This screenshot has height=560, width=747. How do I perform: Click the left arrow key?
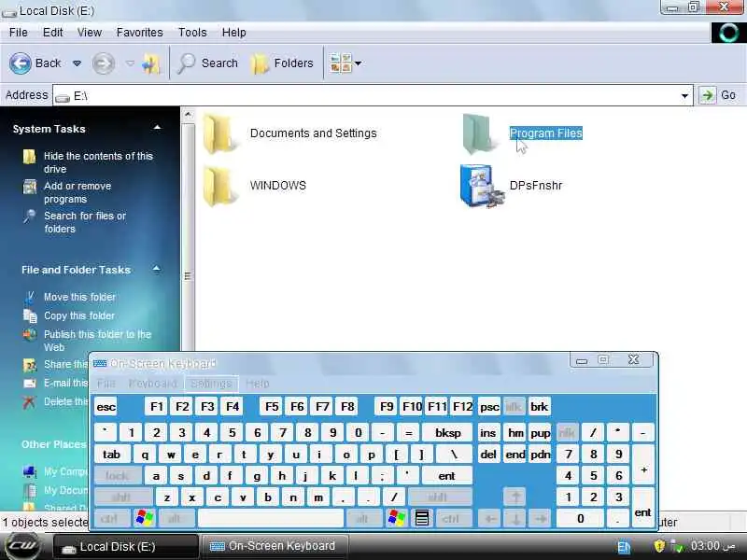pyautogui.click(x=490, y=519)
